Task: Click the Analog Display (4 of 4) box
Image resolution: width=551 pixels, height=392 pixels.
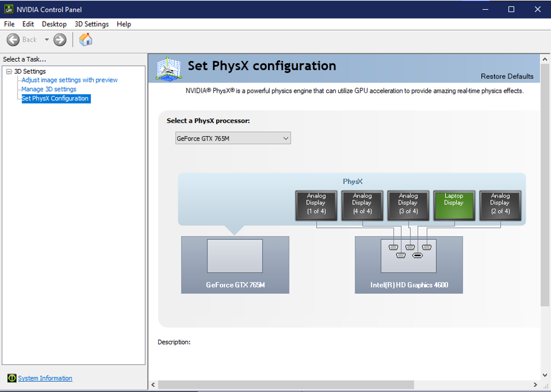Action: coord(362,206)
